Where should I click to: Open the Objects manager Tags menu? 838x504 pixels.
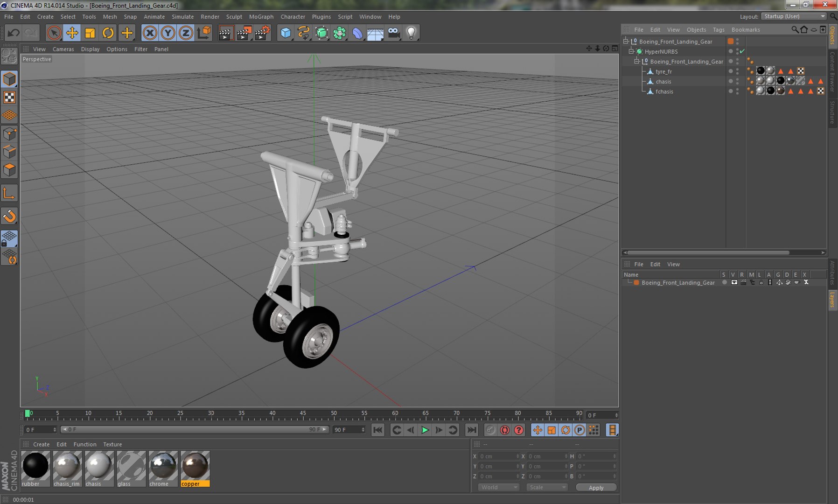tap(719, 29)
